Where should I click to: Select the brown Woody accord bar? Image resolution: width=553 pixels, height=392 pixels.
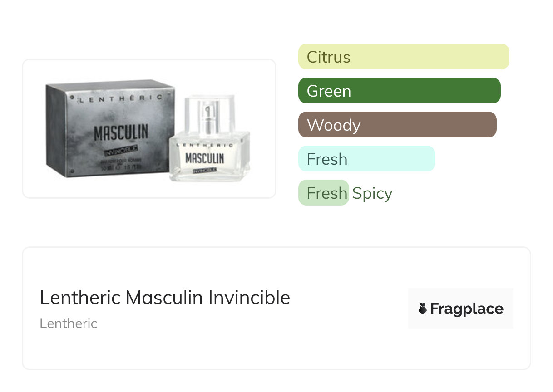(397, 125)
